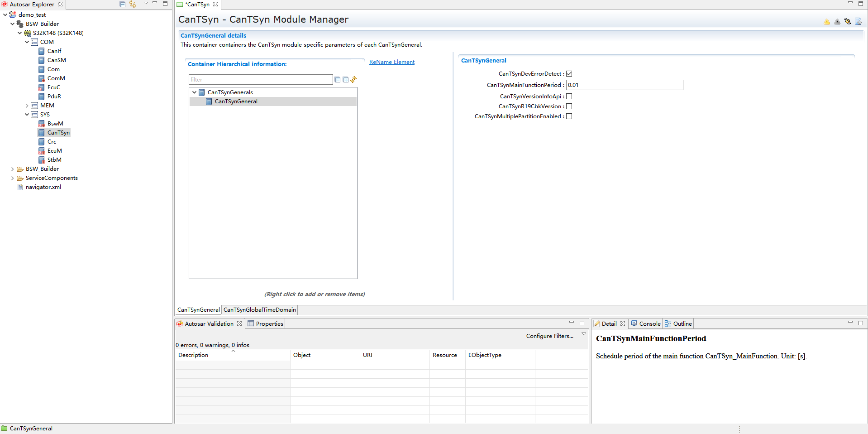Enable the CanTSynMultiplePartitionEnabled checkbox

[569, 116]
